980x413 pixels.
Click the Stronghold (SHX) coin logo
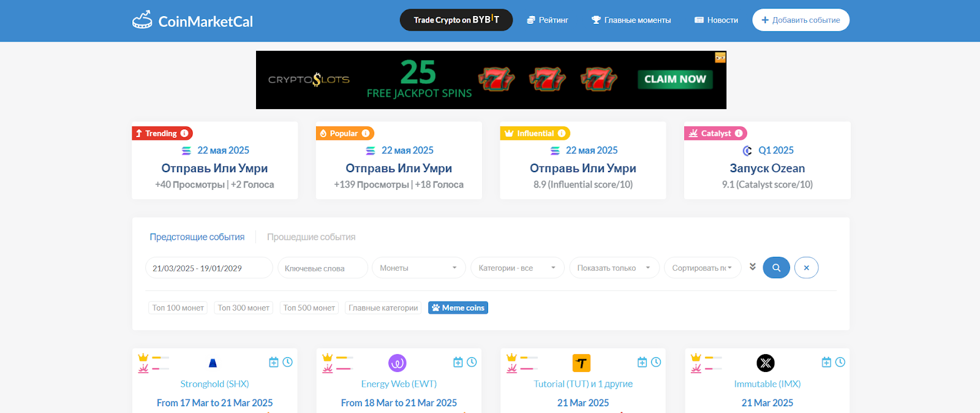point(213,363)
